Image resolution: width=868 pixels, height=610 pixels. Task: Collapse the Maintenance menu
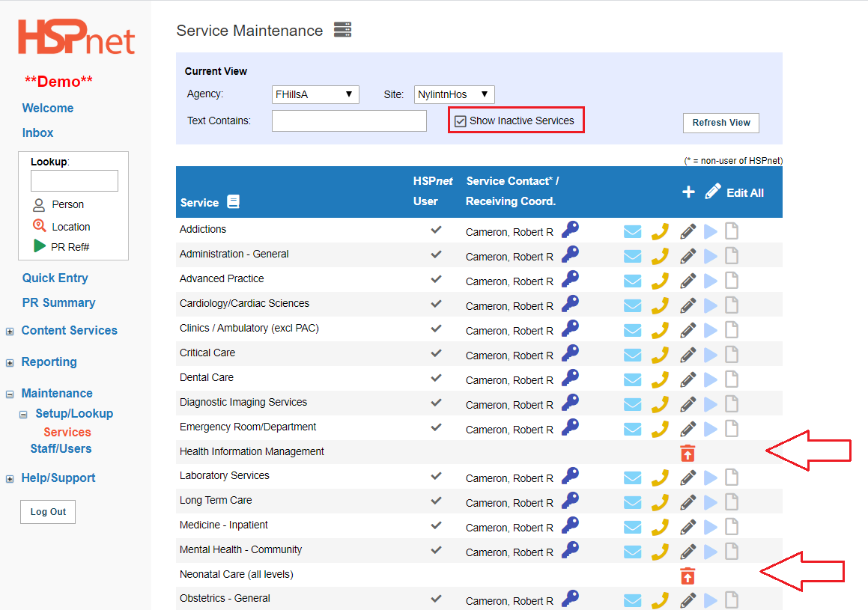point(10,394)
